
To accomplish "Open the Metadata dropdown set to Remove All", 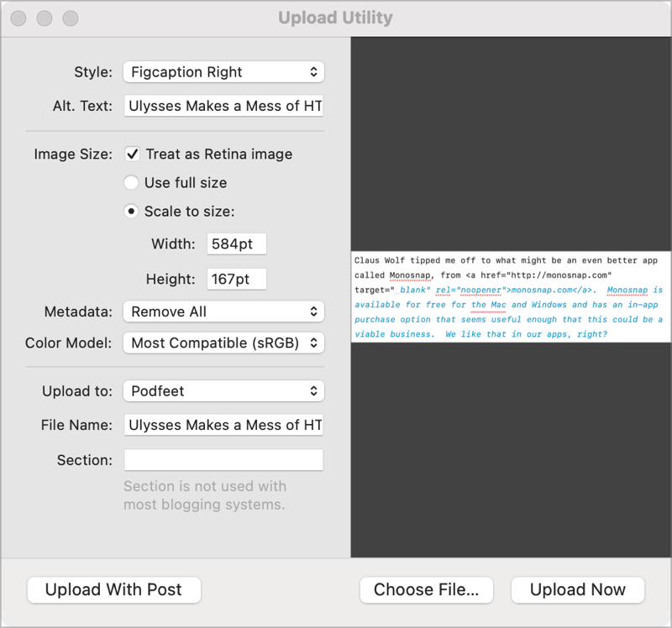I will pos(223,311).
